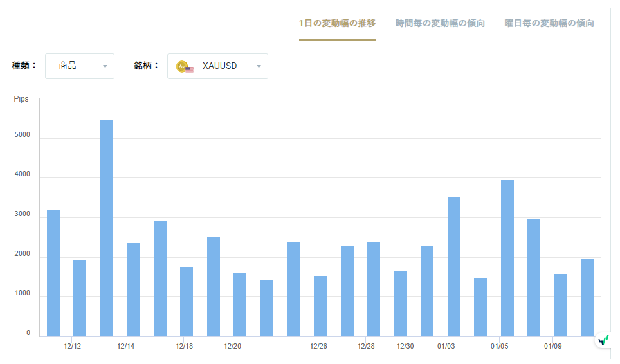Switch to the 曜日毎の変動幅の傾向 tab
This screenshot has height=364, width=620.
click(x=549, y=23)
